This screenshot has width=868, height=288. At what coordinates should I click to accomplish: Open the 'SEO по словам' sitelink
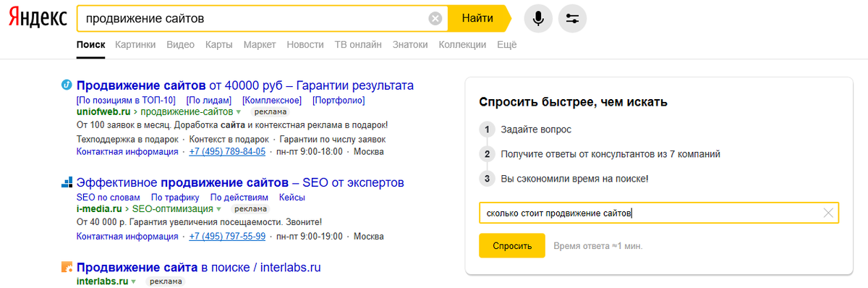pos(108,198)
